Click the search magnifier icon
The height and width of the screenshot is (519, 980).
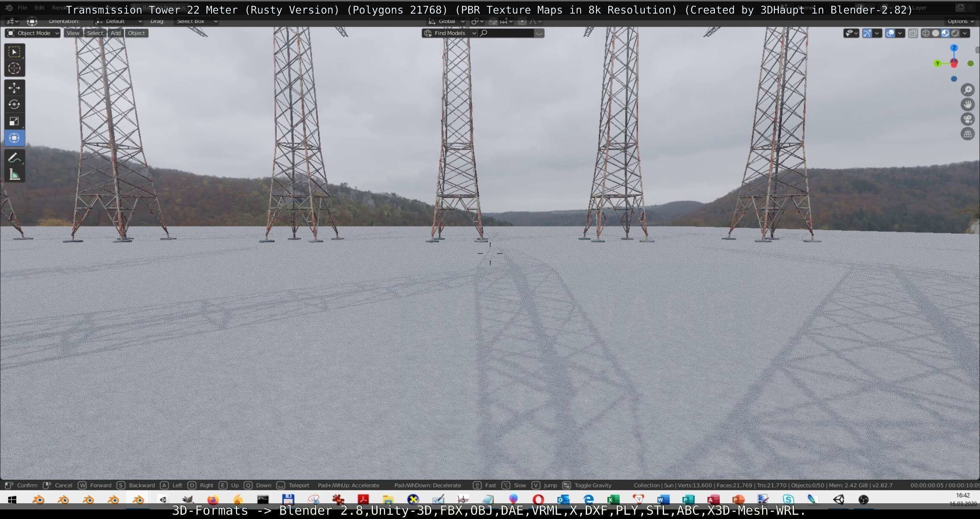click(x=483, y=33)
